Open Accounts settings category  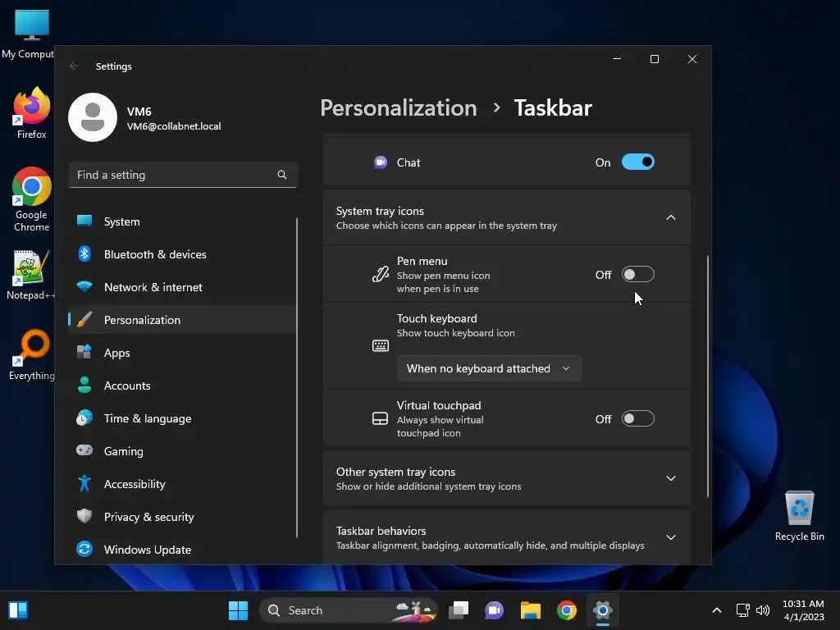(182, 386)
